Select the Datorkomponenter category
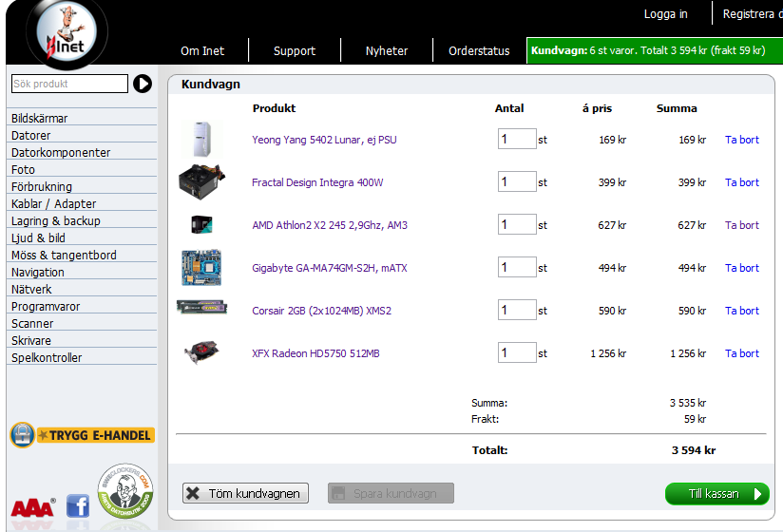783x532 pixels. click(x=61, y=152)
